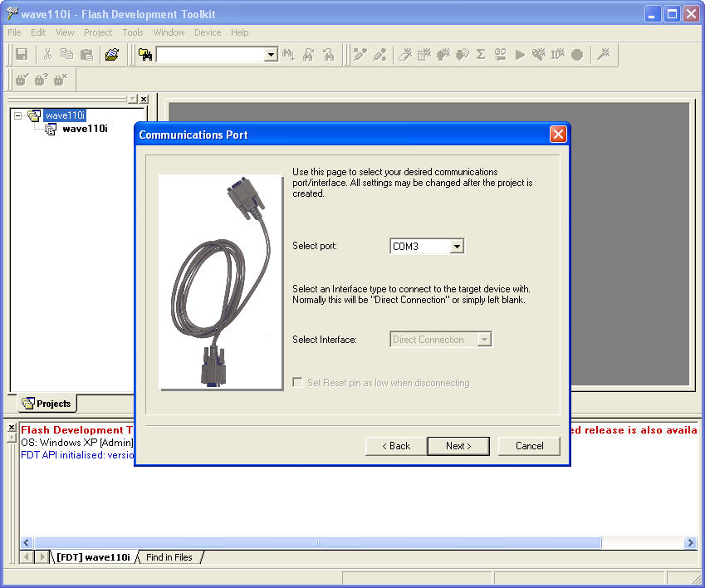
Task: Click the Download active file icon
Action: (x=463, y=54)
